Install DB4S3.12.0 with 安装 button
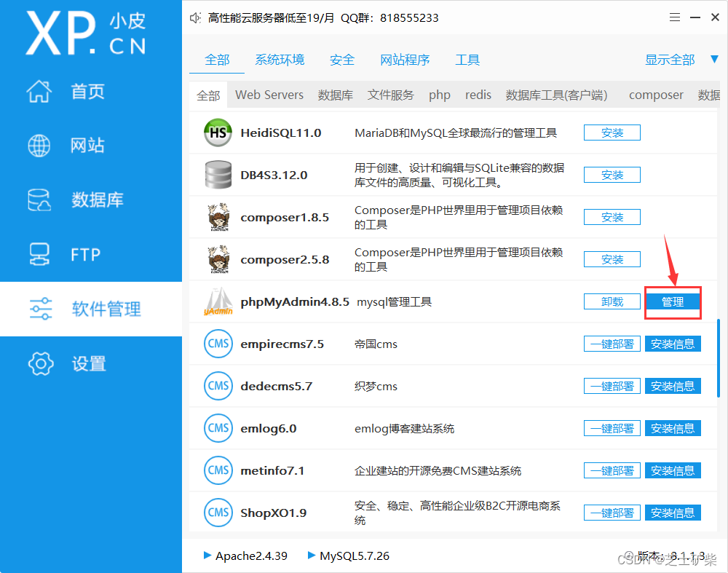 (x=612, y=175)
